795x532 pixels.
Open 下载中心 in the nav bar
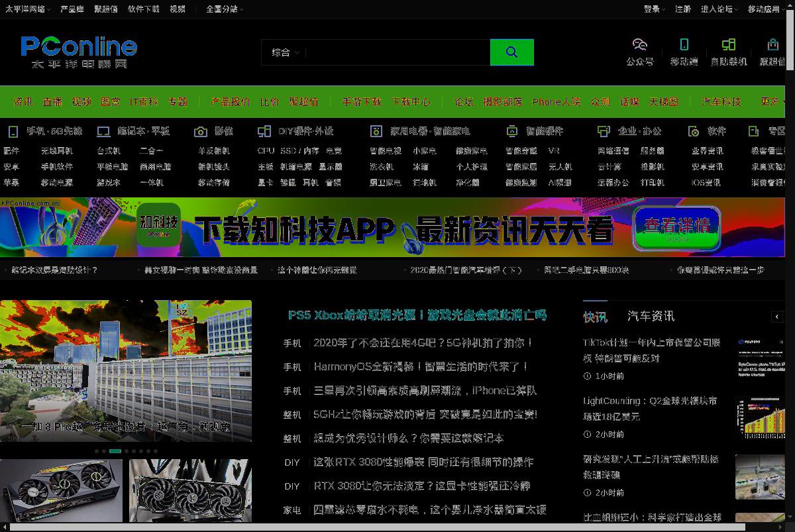point(411,101)
